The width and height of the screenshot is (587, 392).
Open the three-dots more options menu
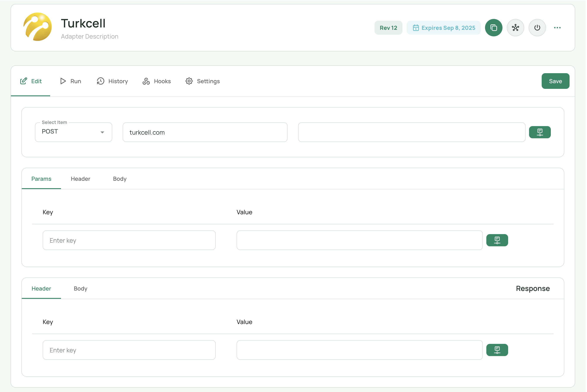(557, 28)
